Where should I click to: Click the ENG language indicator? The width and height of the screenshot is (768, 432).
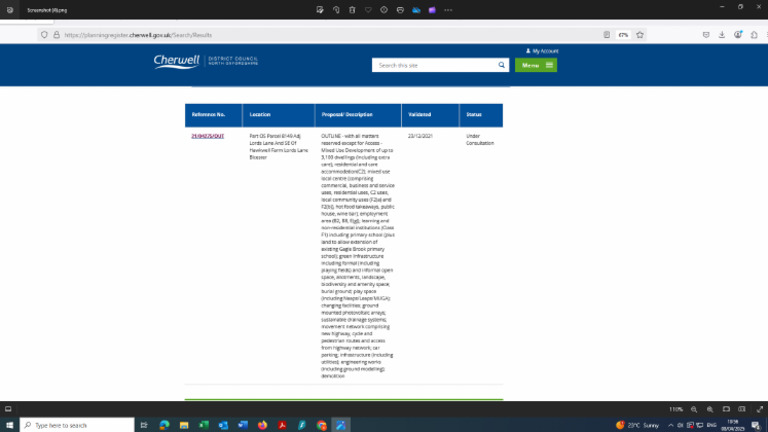coord(712,425)
